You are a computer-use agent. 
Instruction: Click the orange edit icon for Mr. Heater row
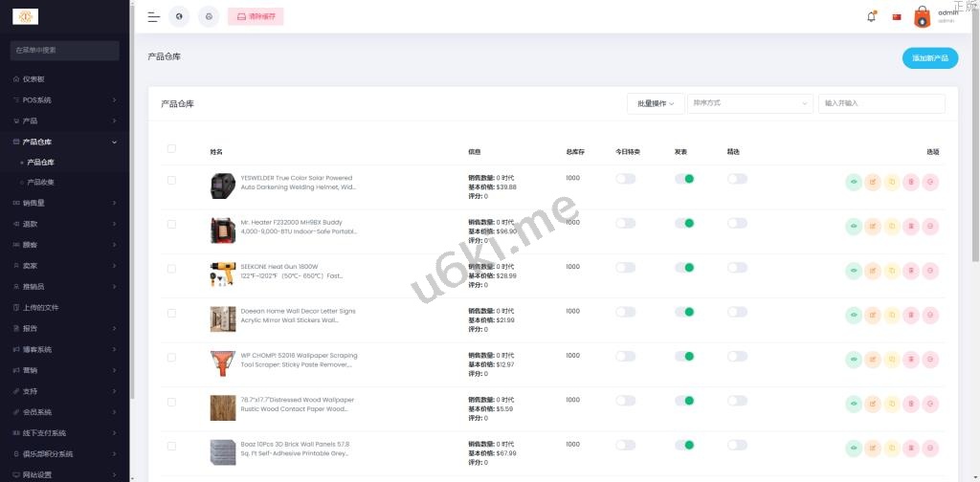tap(873, 225)
